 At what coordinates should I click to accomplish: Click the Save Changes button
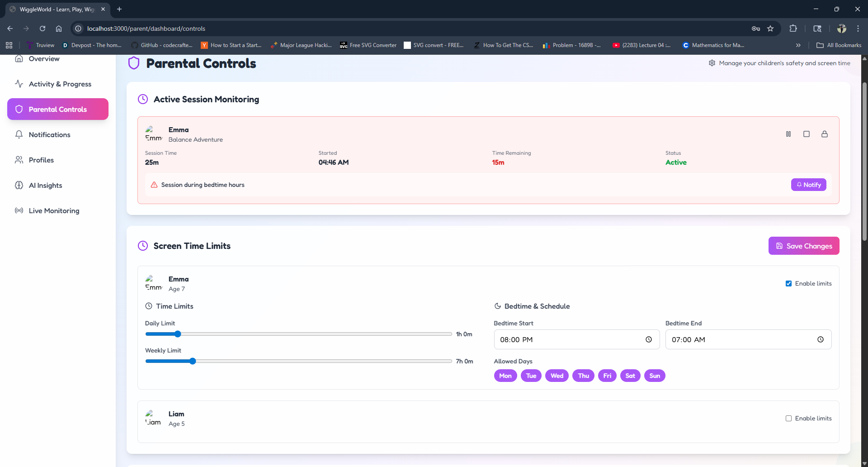804,246
